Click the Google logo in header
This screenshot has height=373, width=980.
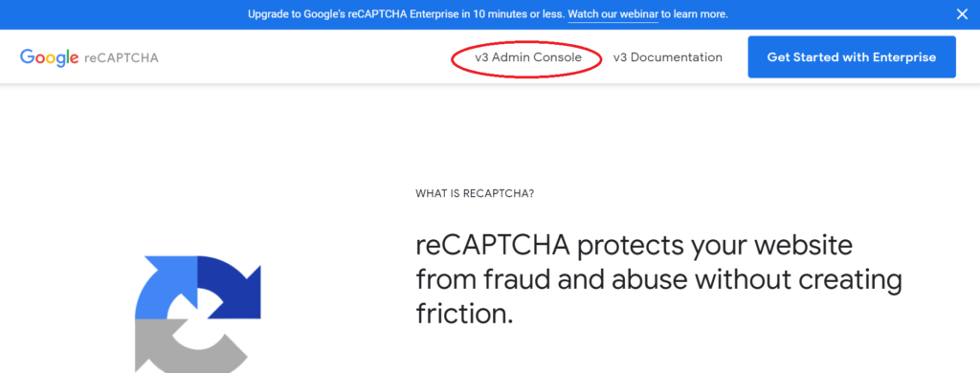49,57
